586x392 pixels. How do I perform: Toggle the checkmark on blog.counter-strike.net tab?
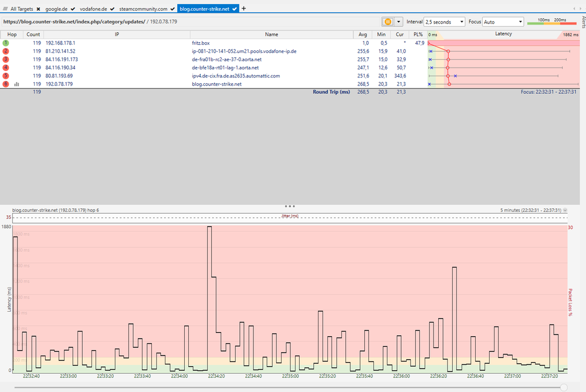(234, 9)
